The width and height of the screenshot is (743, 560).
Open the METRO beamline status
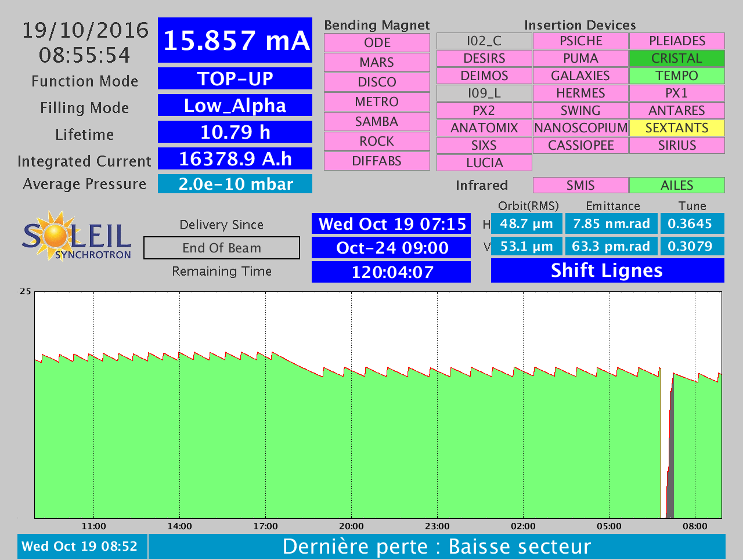coord(377,102)
